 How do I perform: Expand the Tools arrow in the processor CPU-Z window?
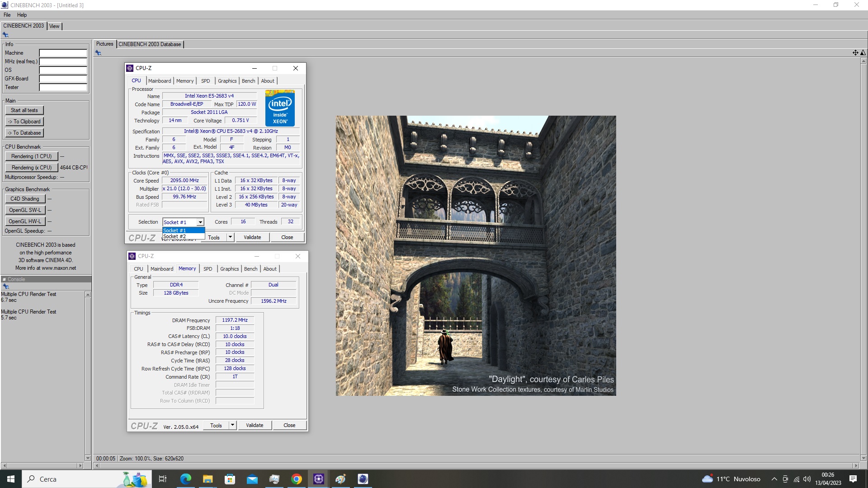coord(230,237)
